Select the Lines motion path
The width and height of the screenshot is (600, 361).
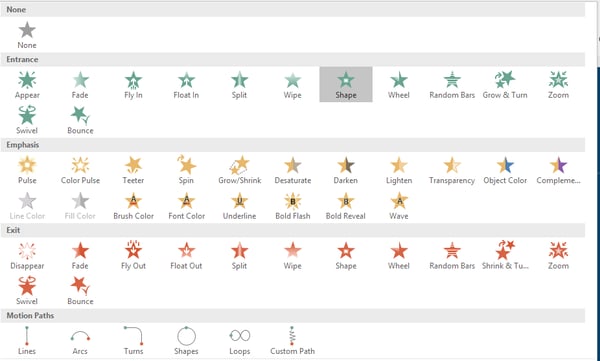pos(27,340)
